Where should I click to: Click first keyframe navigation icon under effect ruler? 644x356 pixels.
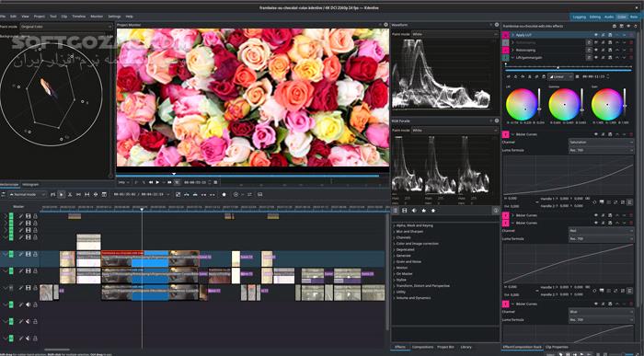coord(509,76)
